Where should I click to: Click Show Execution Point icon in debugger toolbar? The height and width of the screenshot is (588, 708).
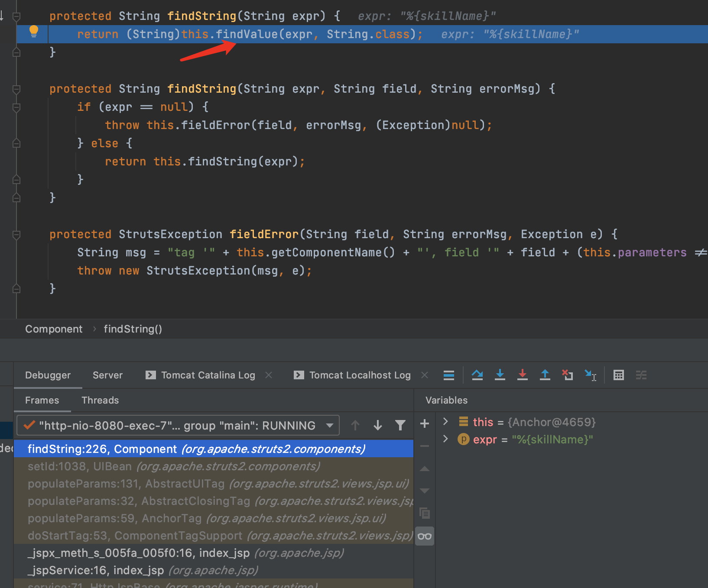[x=449, y=375]
